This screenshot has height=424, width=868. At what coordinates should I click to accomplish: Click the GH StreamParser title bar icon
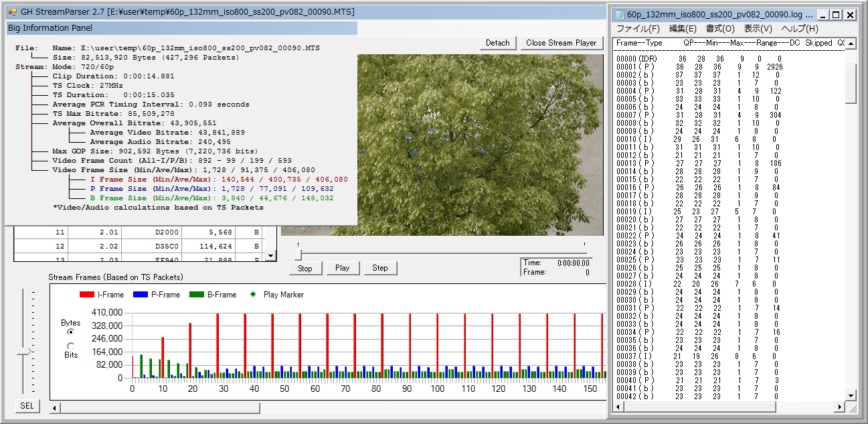pyautogui.click(x=11, y=12)
